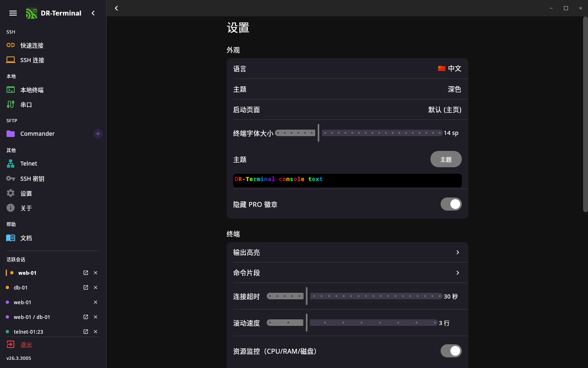Screen dimensions: 588x368
Task: Click the 3 行 scroll speed value
Action: [444, 323]
